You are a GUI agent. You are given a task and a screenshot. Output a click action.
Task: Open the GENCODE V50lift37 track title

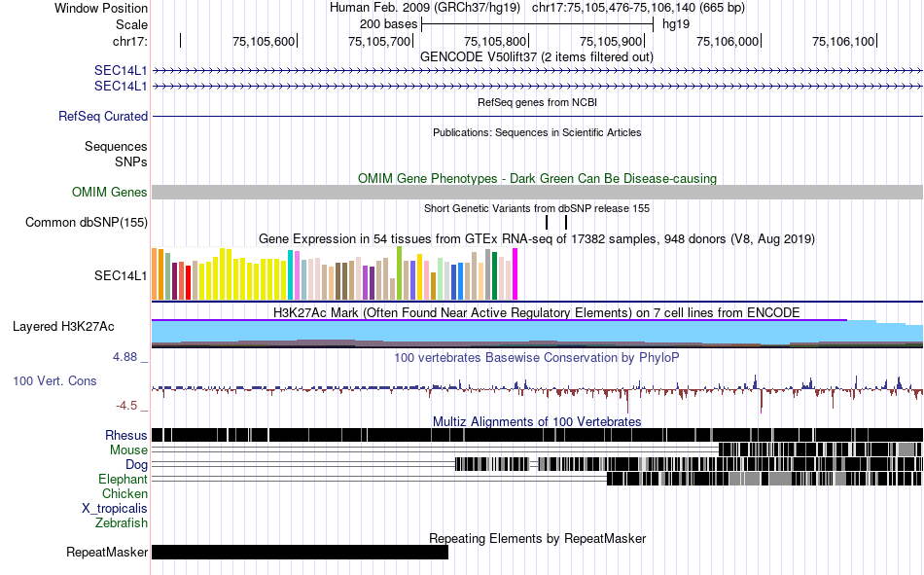536,57
